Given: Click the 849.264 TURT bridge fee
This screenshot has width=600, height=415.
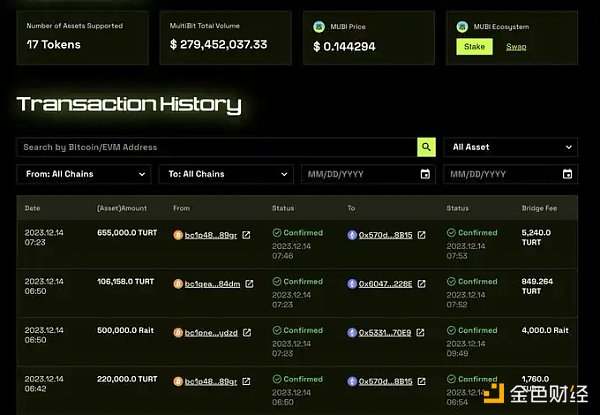Looking at the screenshot, I should [537, 286].
